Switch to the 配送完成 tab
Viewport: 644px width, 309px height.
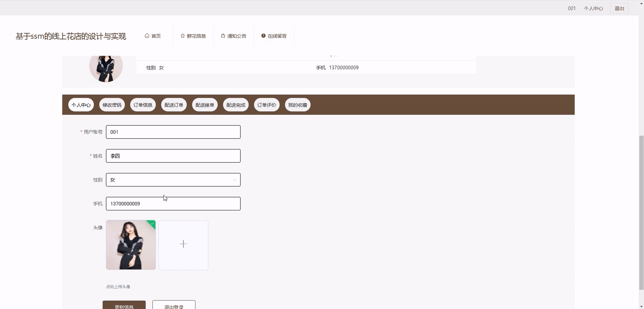pos(236,105)
